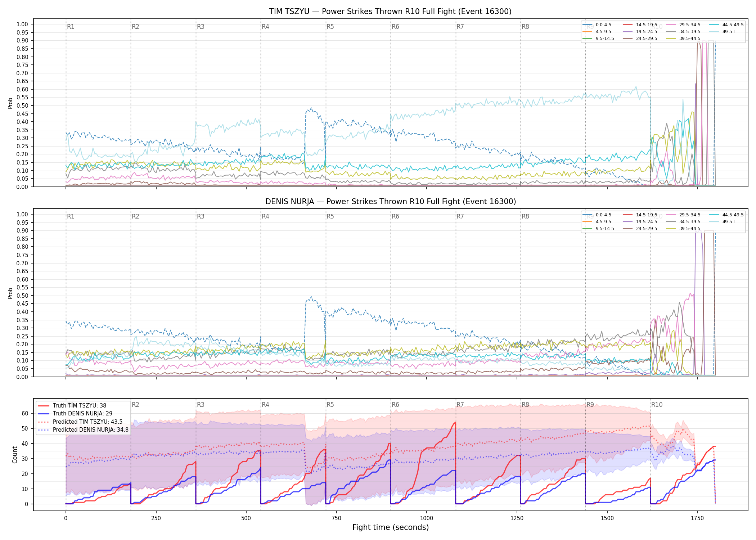Click the R9 round label in the Count chart
756x540 pixels.
pyautogui.click(x=590, y=405)
